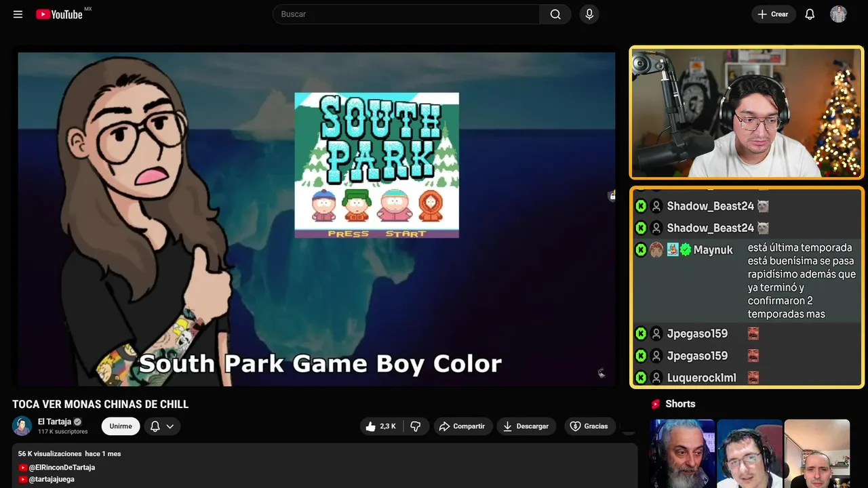Open second Shorts thumbnail with headset man
This screenshot has height=488, width=868.
[x=749, y=453]
